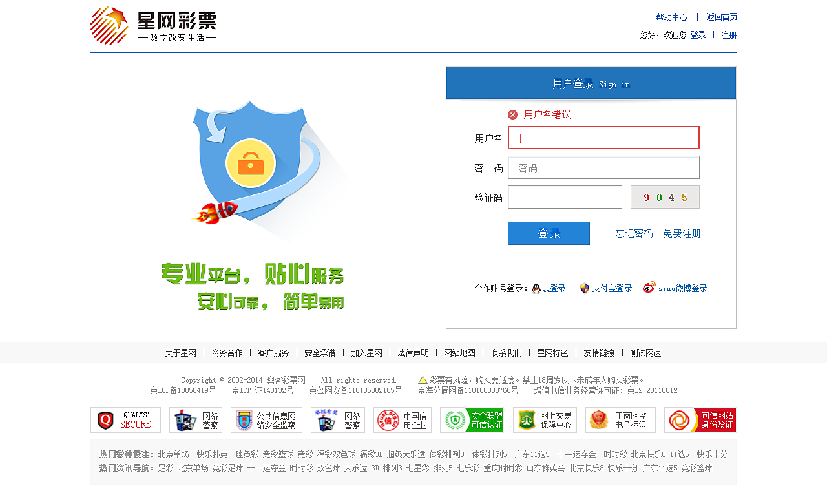This screenshot has width=827, height=504.
Task: Click the 网上交易保障中心 badge
Action: click(x=545, y=420)
